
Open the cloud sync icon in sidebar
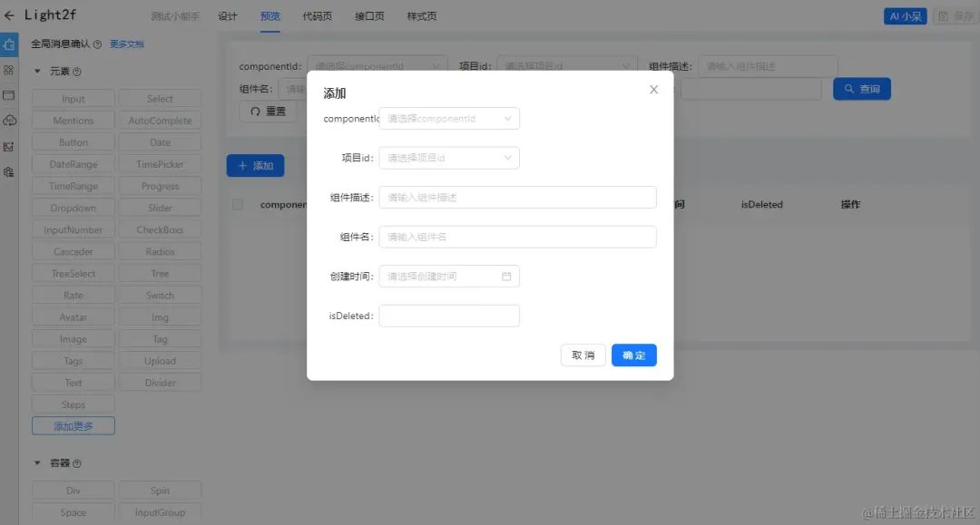pos(9,120)
